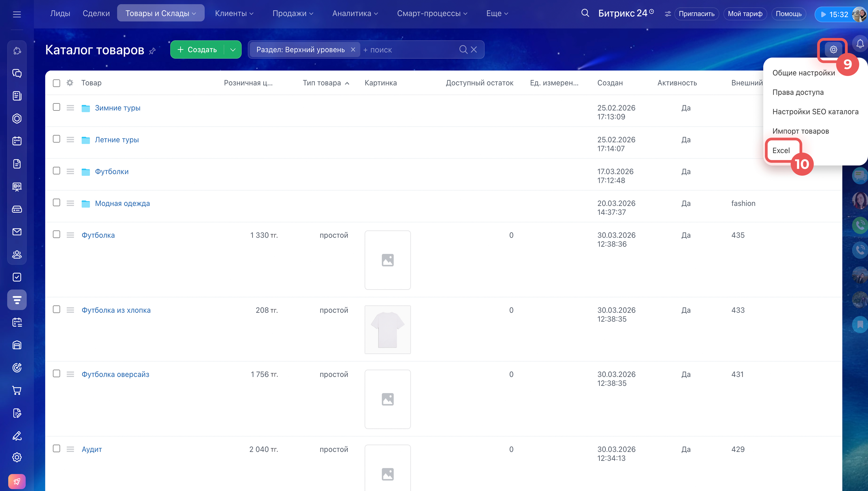The image size is (868, 491).
Task: Open the calendar icon in the left sidebar
Action: click(17, 141)
